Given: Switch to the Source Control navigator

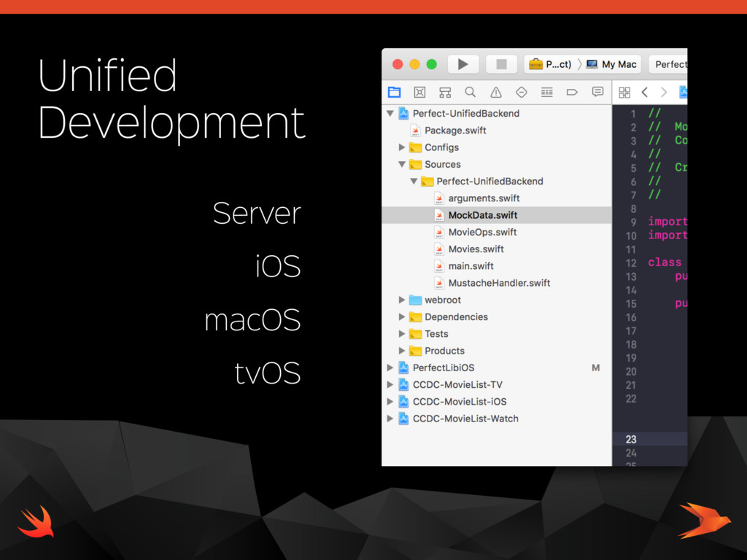Looking at the screenshot, I should [x=419, y=92].
